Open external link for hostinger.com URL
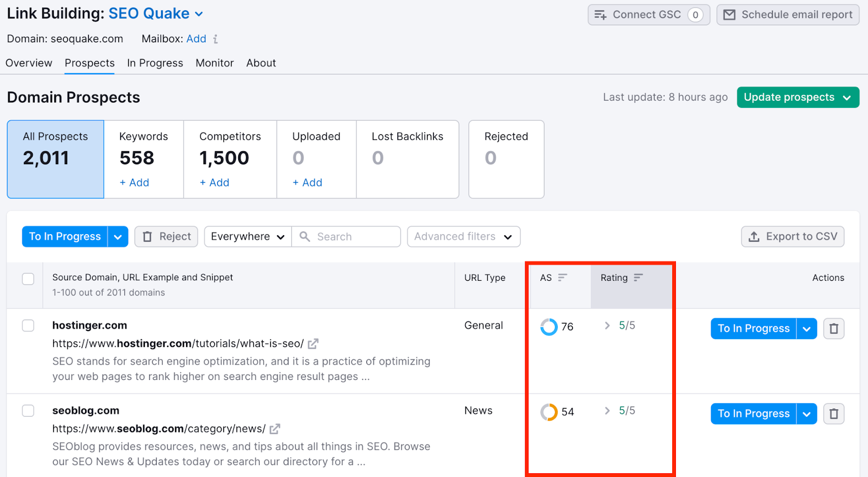868x477 pixels. (313, 344)
